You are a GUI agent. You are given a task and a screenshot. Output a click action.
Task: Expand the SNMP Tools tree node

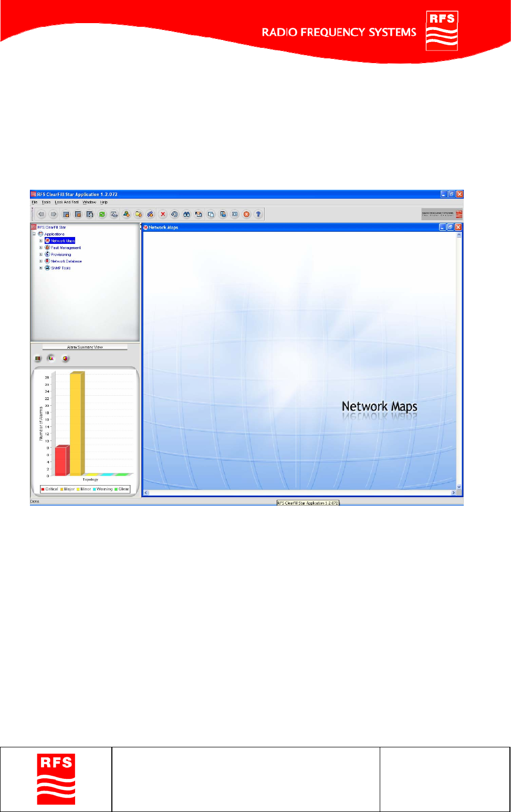(x=41, y=268)
